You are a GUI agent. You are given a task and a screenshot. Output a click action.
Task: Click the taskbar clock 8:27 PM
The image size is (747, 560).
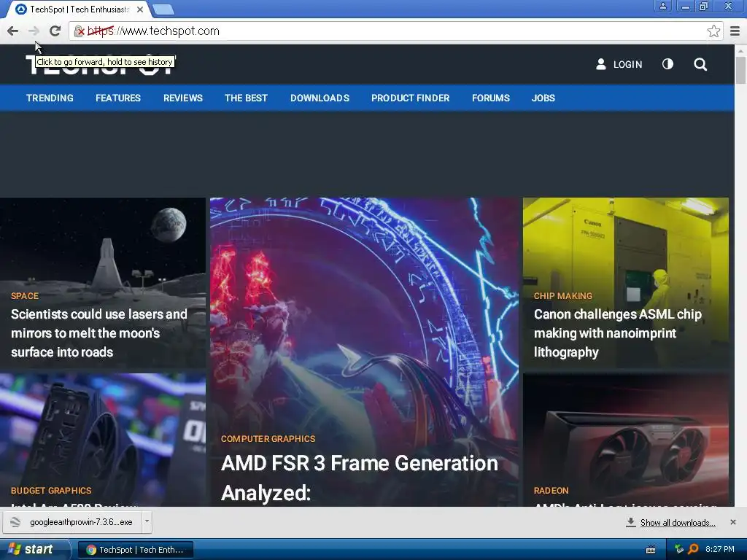coord(720,549)
